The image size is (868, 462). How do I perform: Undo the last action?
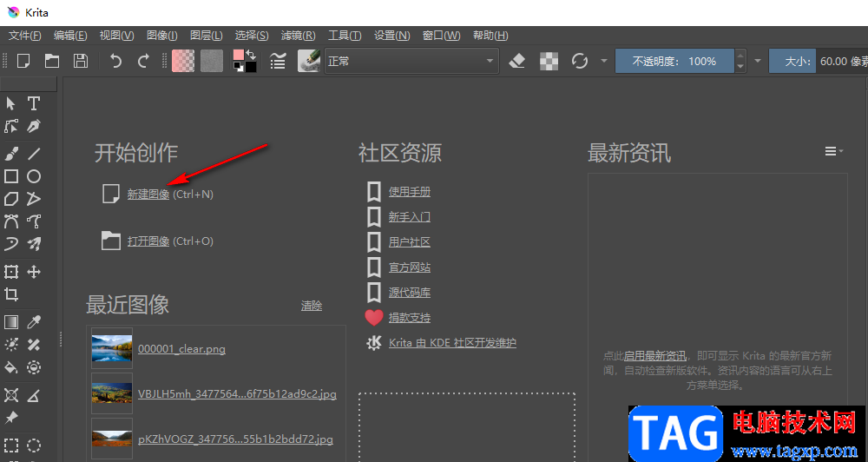pos(115,61)
